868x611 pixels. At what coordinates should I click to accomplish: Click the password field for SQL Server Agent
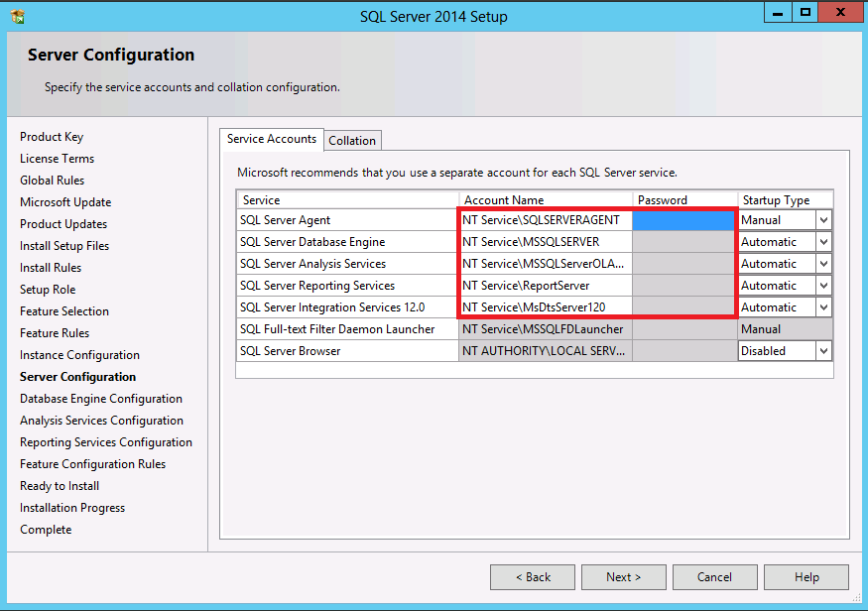pyautogui.click(x=683, y=220)
